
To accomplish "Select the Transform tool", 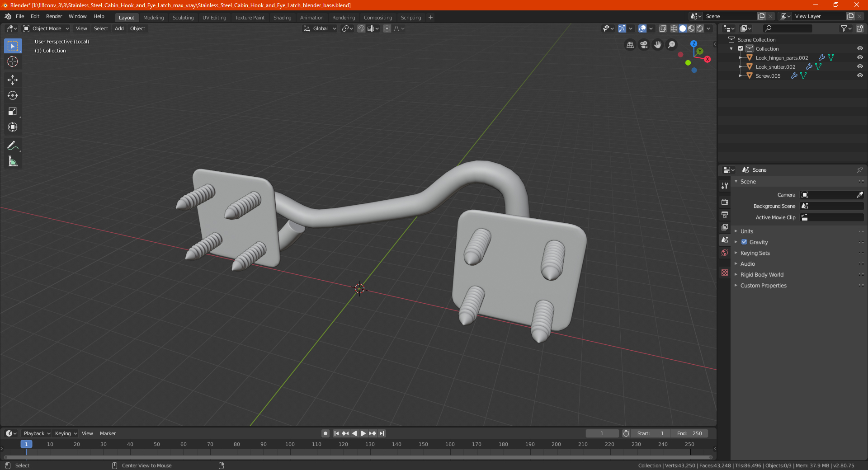I will pyautogui.click(x=13, y=127).
